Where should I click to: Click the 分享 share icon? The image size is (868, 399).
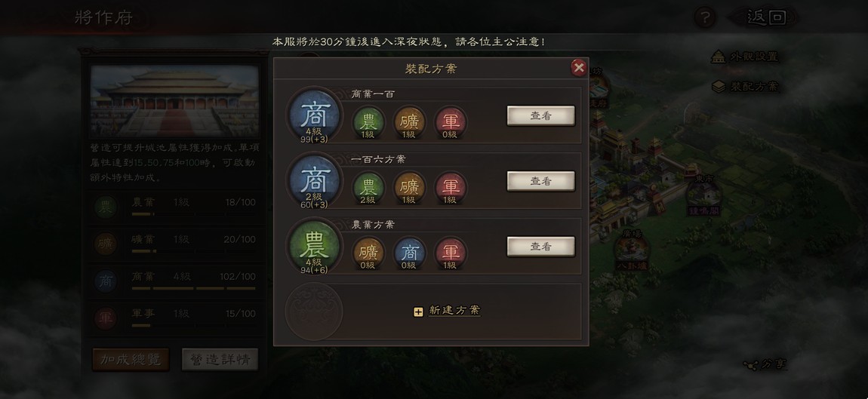pos(765,364)
